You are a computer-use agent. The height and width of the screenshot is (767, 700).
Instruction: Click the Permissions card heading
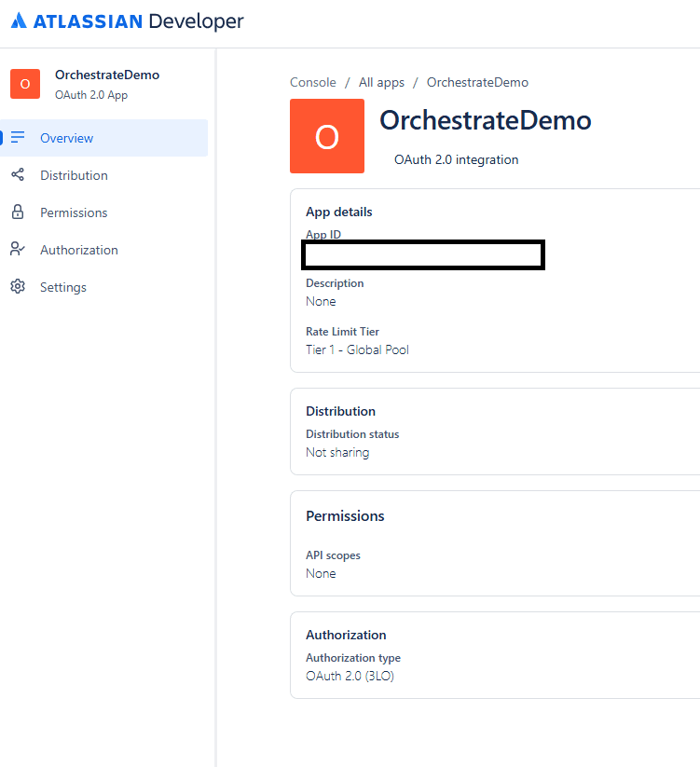(345, 516)
